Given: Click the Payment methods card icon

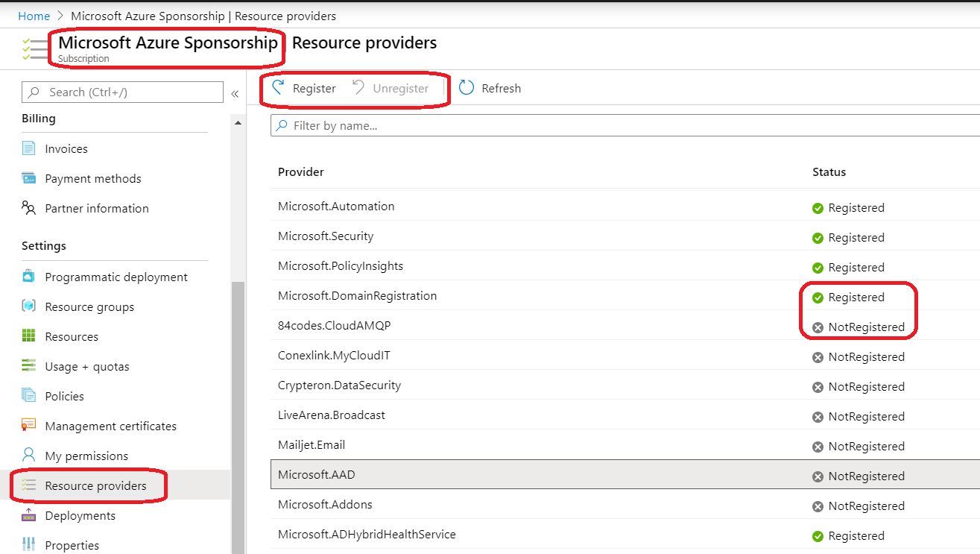Looking at the screenshot, I should (x=29, y=178).
